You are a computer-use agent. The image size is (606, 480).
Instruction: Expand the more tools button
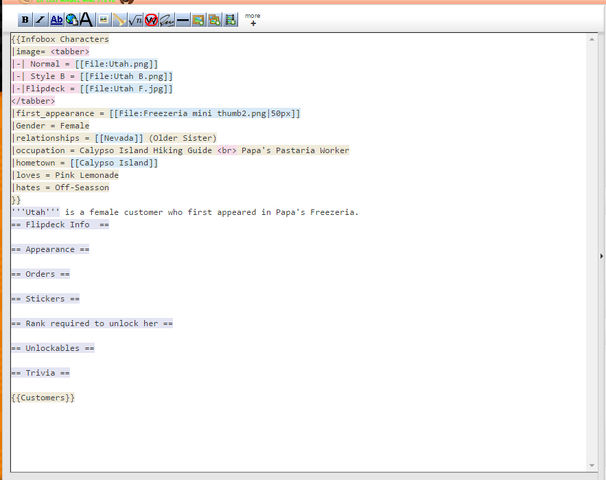coord(253,19)
